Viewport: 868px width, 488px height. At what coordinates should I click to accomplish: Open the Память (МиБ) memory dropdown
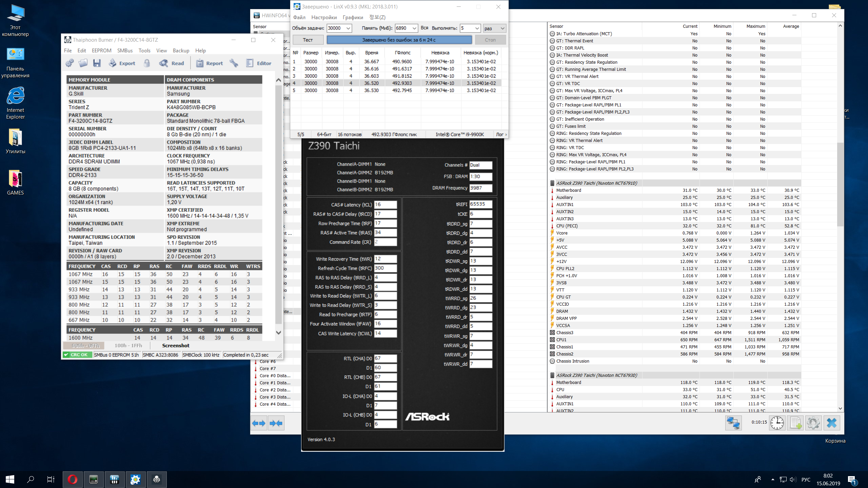click(x=414, y=28)
